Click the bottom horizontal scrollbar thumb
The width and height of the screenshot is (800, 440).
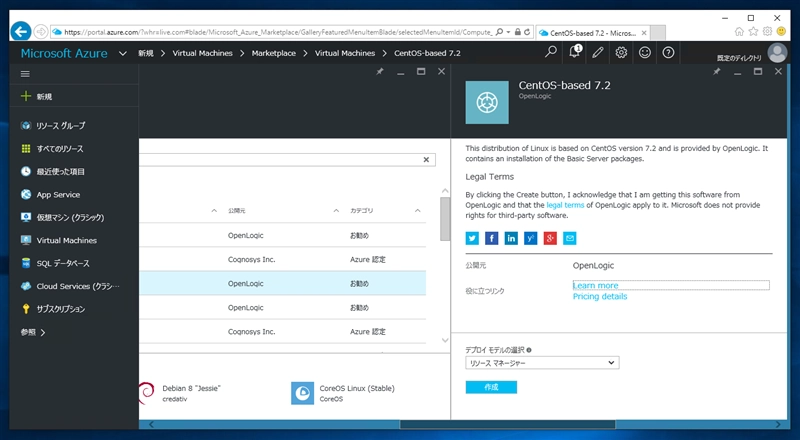point(508,424)
